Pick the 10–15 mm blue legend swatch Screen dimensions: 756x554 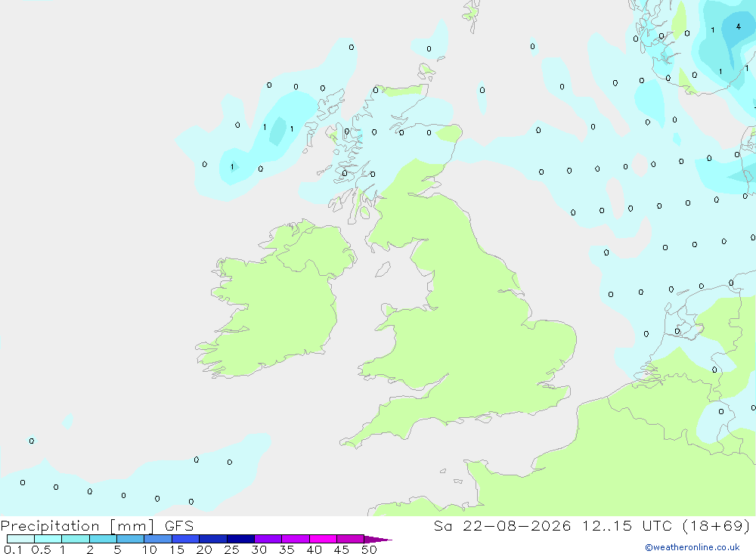(158, 539)
